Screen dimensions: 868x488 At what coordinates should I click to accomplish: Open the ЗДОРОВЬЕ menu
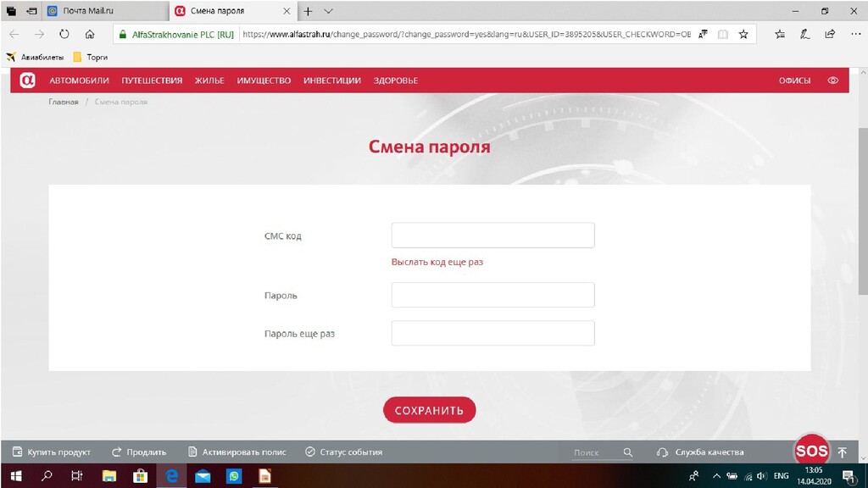pyautogui.click(x=395, y=80)
